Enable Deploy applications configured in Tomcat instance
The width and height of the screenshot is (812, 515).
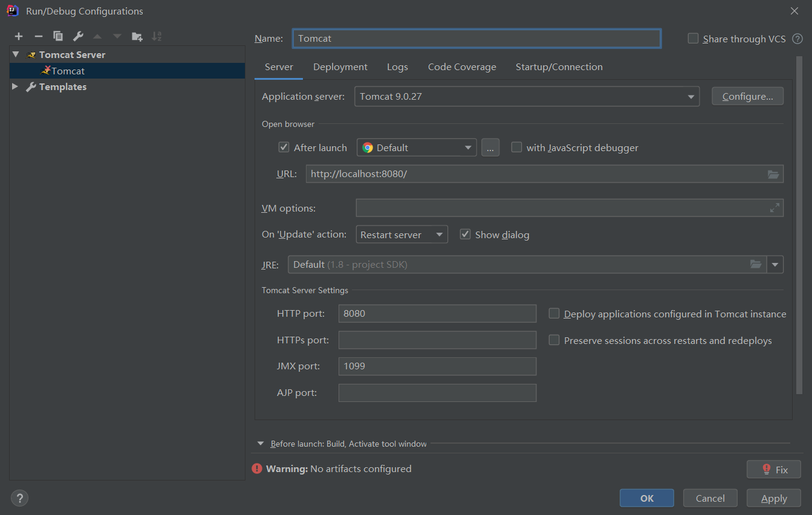[x=554, y=313]
